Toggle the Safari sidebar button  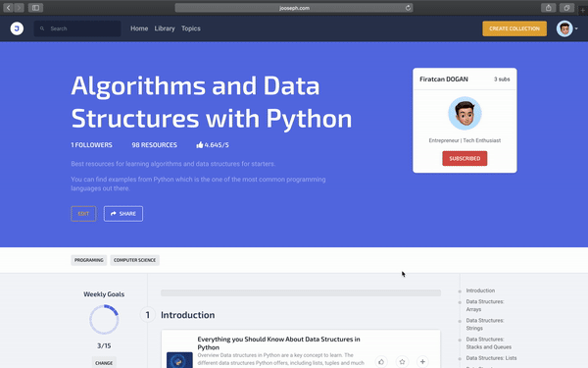click(x=35, y=8)
